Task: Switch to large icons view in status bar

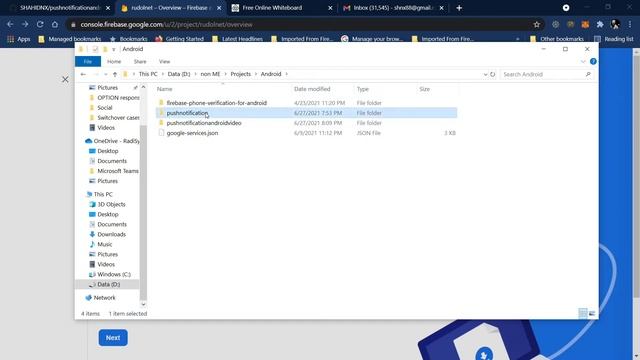Action: 592,313
